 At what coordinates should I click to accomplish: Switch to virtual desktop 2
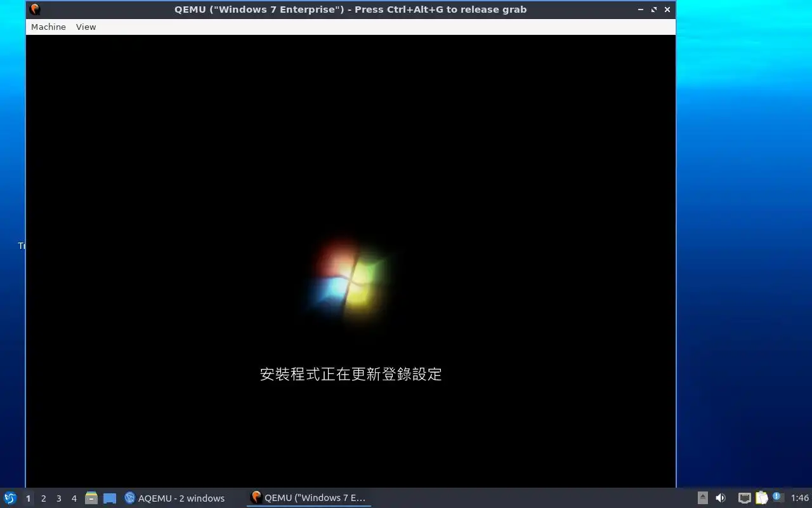coord(43,498)
